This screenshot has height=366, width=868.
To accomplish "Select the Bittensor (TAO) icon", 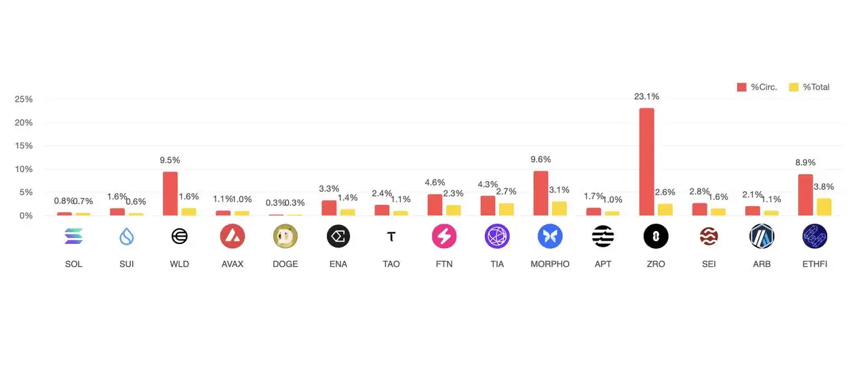I will [391, 236].
